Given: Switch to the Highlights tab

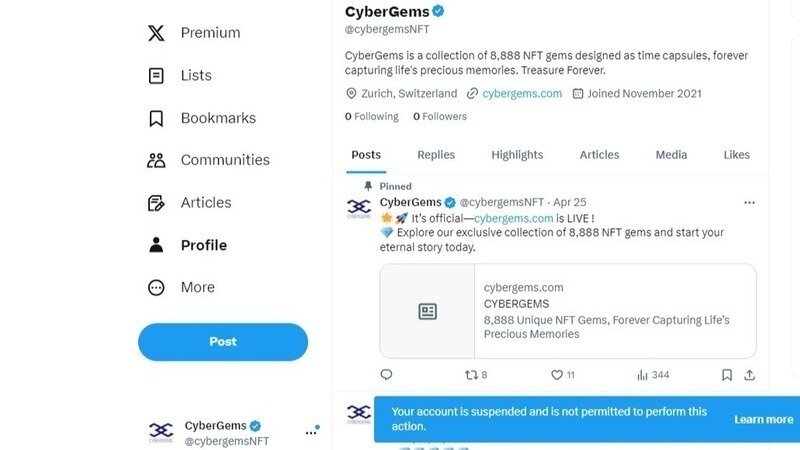Looking at the screenshot, I should pyautogui.click(x=517, y=155).
